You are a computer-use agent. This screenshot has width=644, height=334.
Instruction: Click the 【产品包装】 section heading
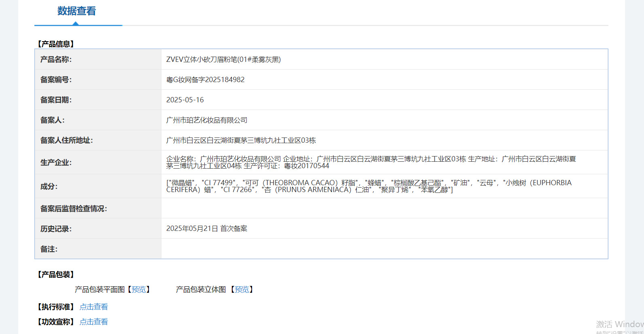pyautogui.click(x=55, y=275)
